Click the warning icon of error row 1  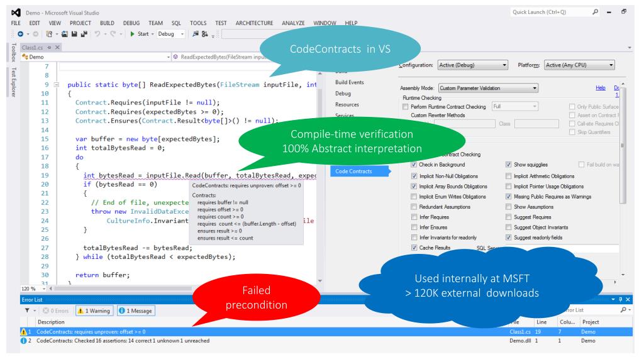pos(23,332)
